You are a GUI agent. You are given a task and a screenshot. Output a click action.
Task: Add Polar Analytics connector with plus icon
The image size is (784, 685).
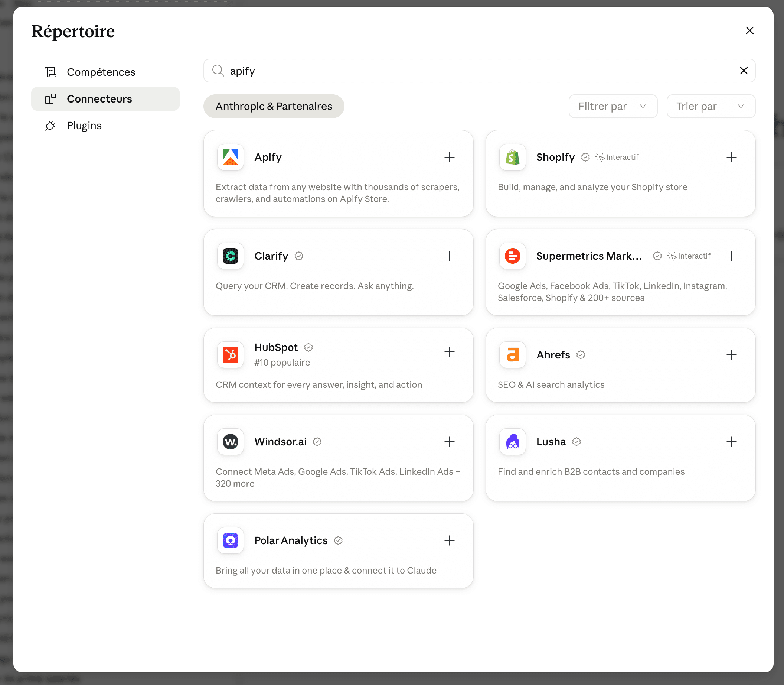coord(450,540)
